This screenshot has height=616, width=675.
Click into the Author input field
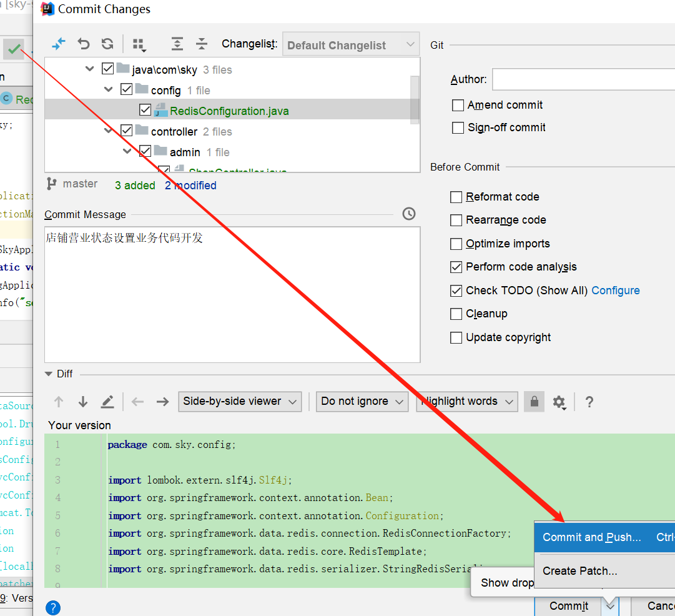[x=583, y=79]
